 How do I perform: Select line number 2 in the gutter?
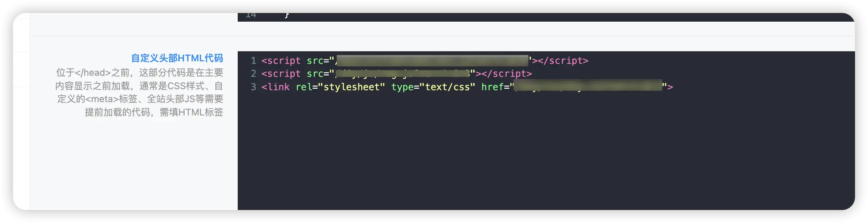[254, 74]
